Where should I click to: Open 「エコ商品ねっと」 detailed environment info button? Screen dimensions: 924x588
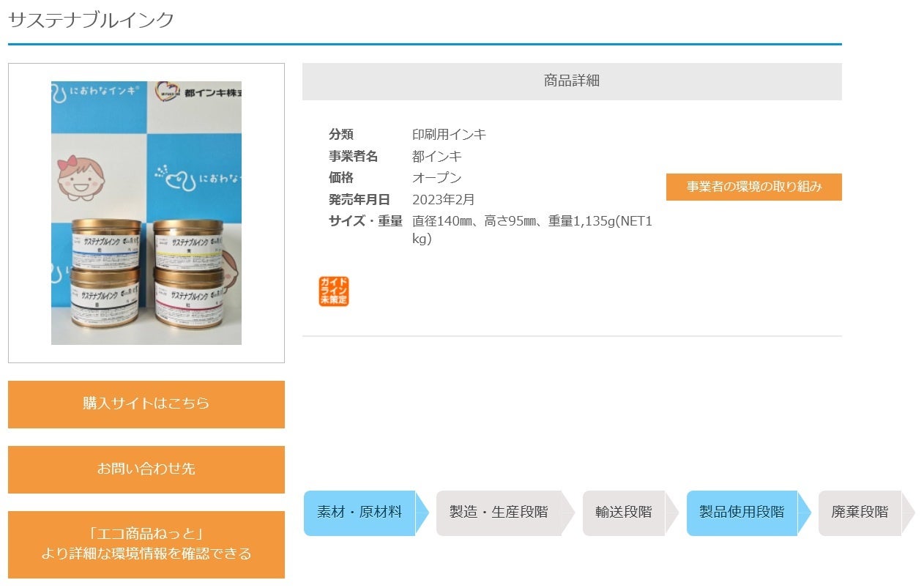pos(146,544)
